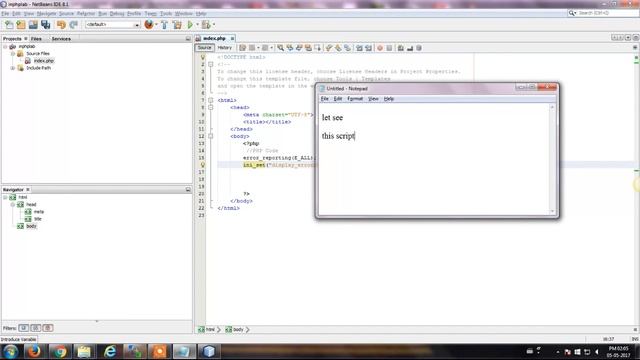This screenshot has height=360, width=640.
Task: Click the Shift Line Left editor icon
Action: coord(359,48)
